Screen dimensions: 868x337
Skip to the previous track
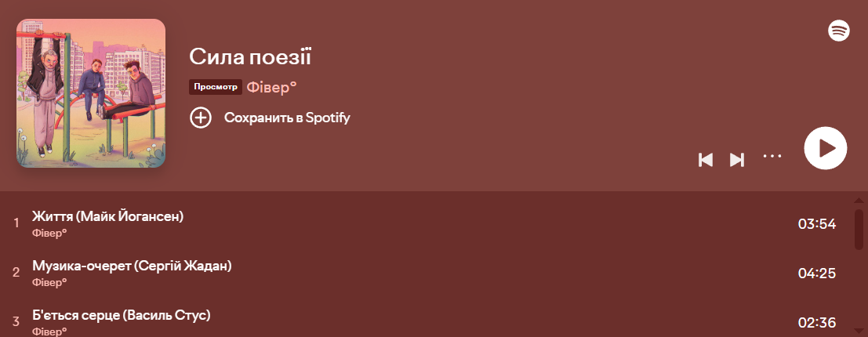[706, 160]
